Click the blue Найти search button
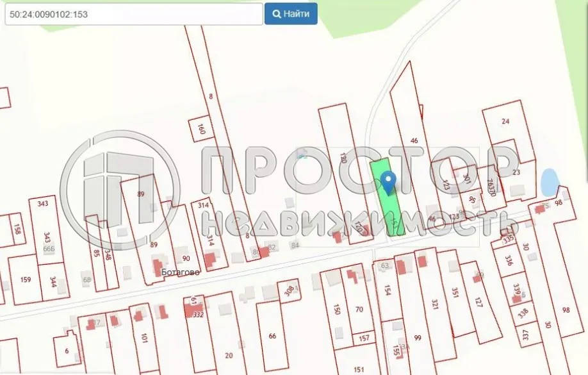Image resolution: width=588 pixels, height=375 pixels. (291, 14)
